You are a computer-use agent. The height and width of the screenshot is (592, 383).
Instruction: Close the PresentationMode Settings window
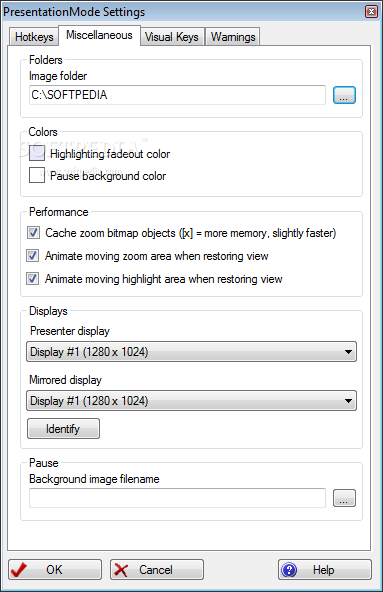[x=371, y=12]
